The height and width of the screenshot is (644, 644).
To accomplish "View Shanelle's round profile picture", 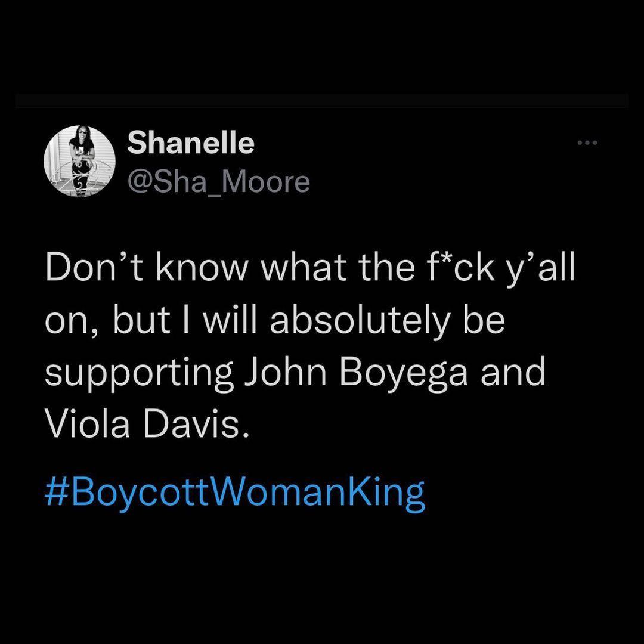I will [80, 162].
